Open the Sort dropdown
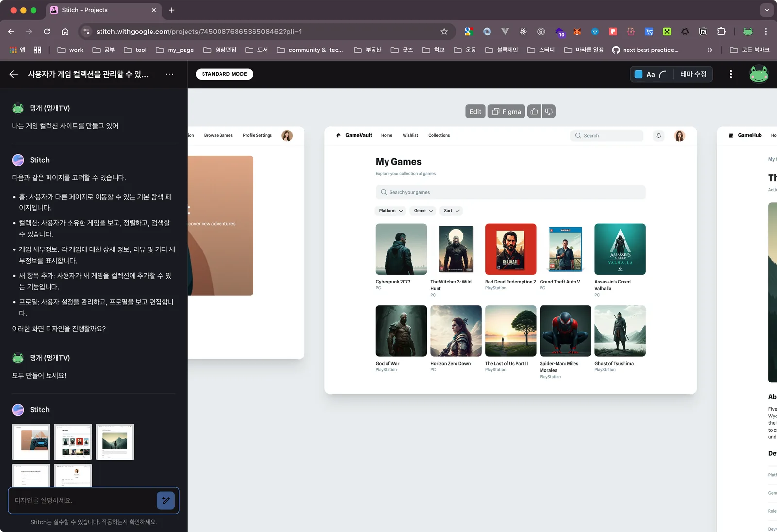This screenshot has height=532, width=777. (452, 211)
